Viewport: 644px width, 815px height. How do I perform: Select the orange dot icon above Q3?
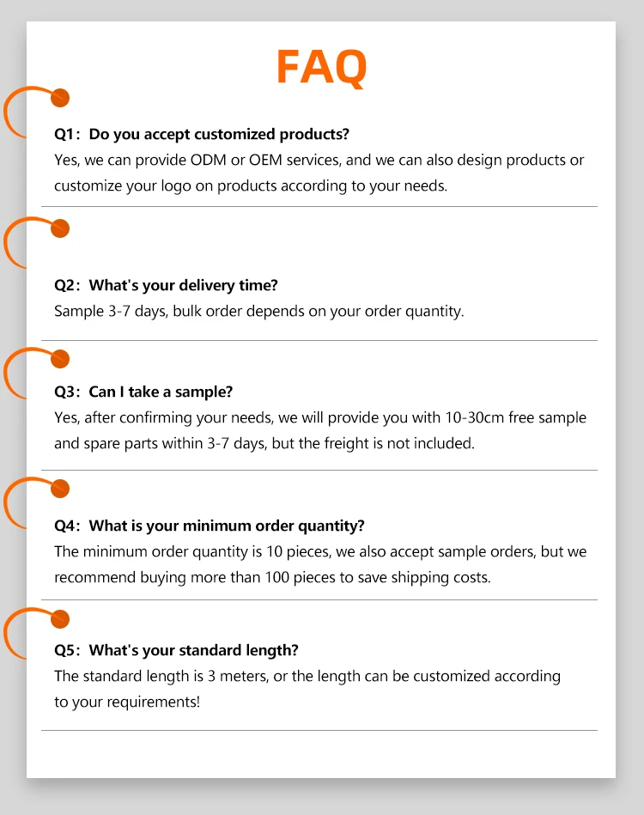[60, 359]
